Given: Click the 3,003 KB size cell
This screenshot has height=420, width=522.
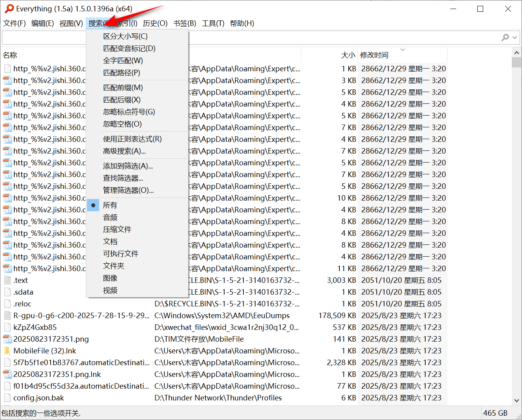Looking at the screenshot, I should (341, 280).
